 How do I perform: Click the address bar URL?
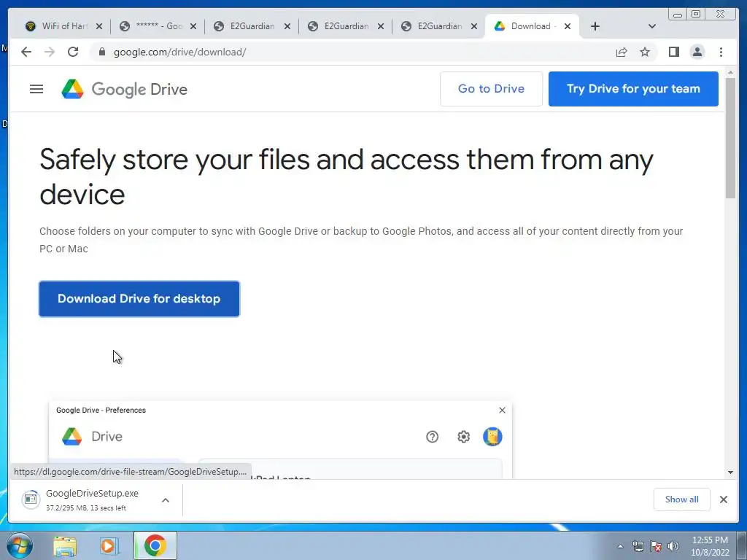[179, 52]
